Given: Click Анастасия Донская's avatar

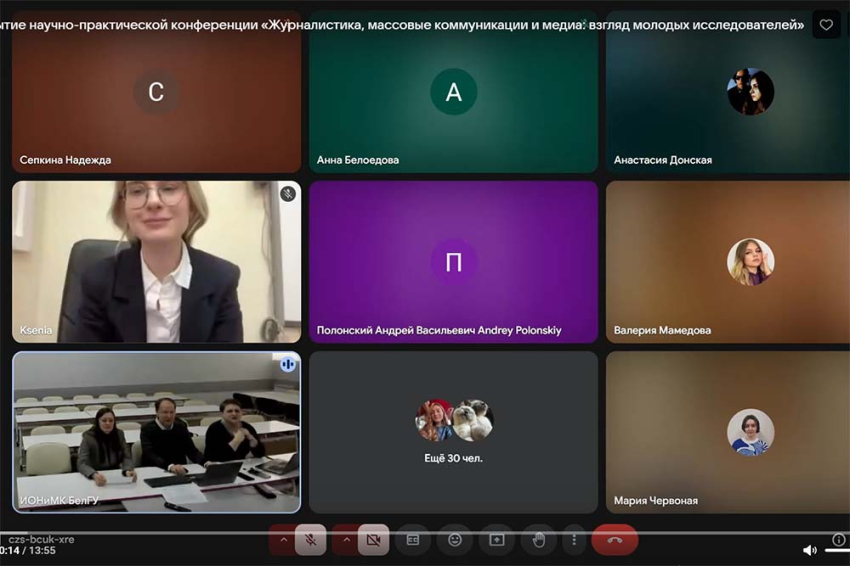Looking at the screenshot, I should pos(750,92).
